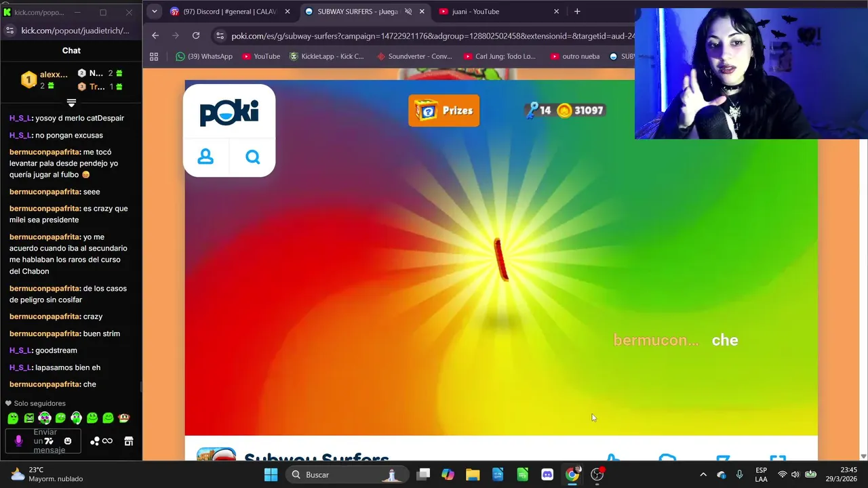The image size is (868, 488).
Task: Open Task View on taskbar
Action: pyautogui.click(x=423, y=474)
